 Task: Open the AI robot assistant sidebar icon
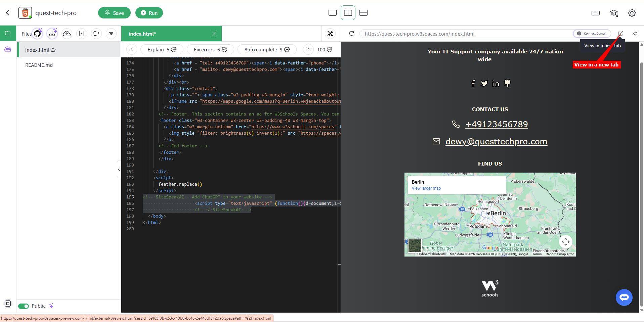(x=8, y=49)
